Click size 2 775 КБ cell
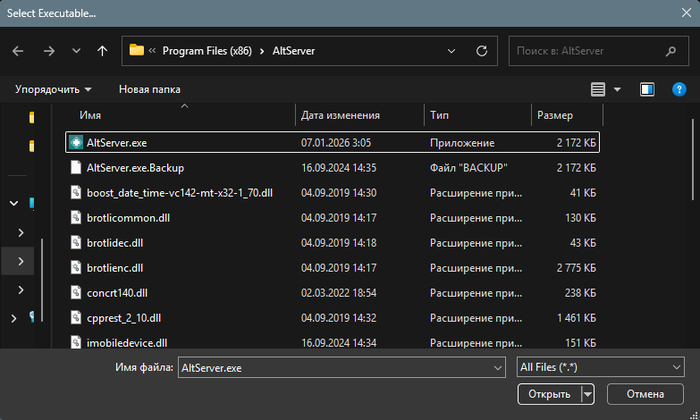The image size is (700, 420). point(576,268)
